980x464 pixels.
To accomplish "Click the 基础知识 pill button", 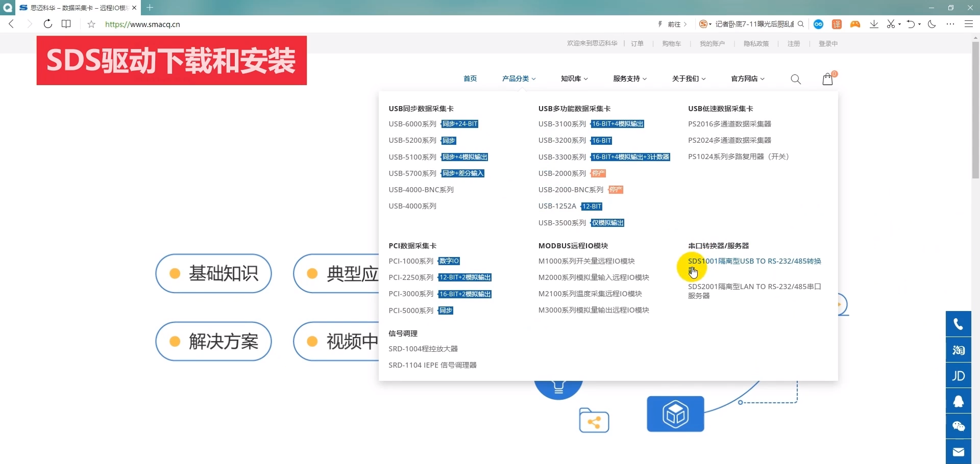I will (x=213, y=273).
